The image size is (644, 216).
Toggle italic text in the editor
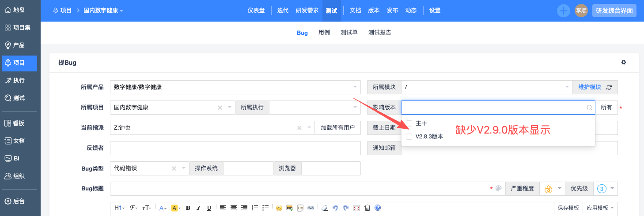coord(198,208)
